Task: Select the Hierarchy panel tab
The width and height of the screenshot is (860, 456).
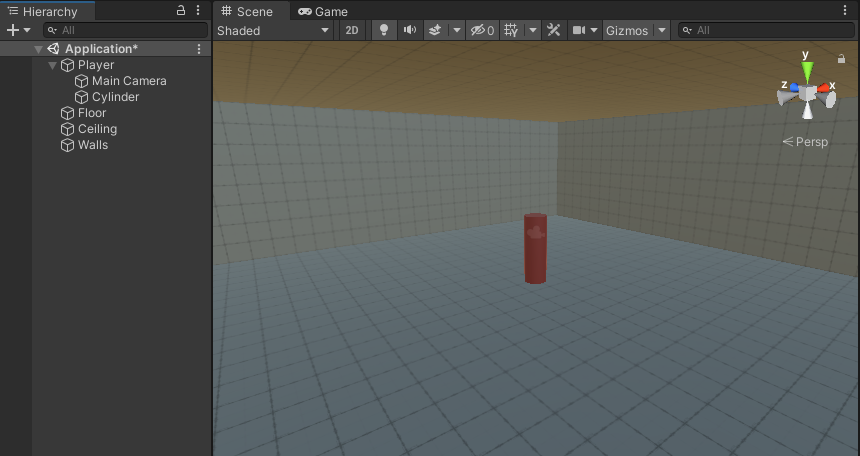Action: pos(48,11)
